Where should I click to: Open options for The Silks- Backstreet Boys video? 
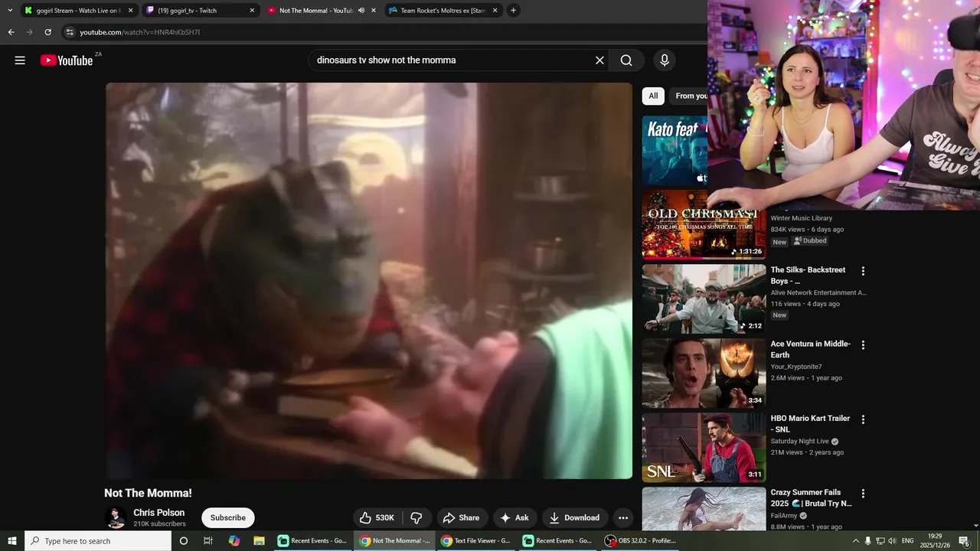[863, 271]
